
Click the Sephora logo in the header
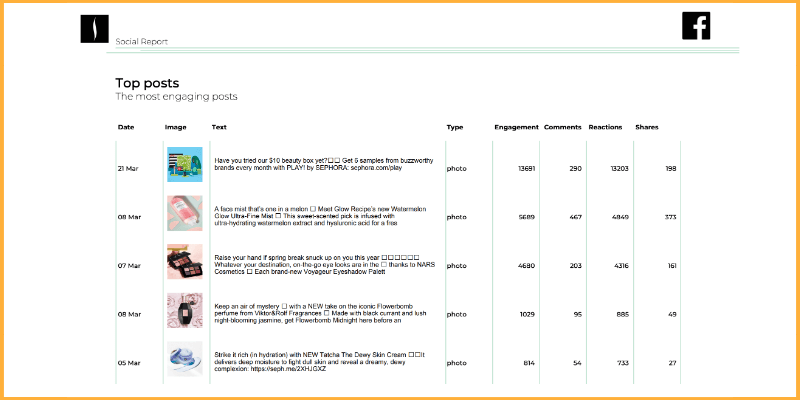coord(94,29)
